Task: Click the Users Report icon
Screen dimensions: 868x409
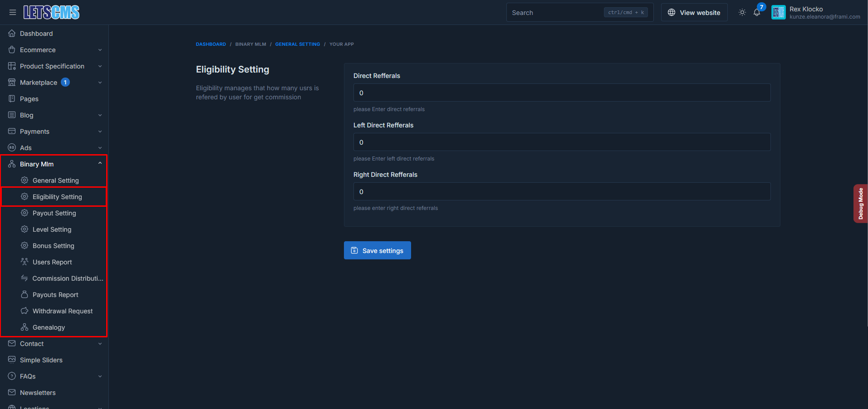Action: [25, 262]
